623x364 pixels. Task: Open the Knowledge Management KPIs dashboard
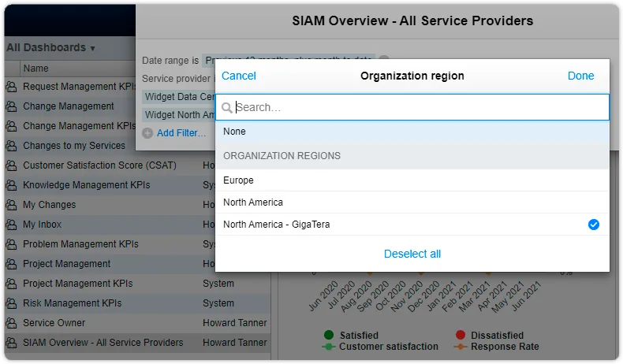87,185
